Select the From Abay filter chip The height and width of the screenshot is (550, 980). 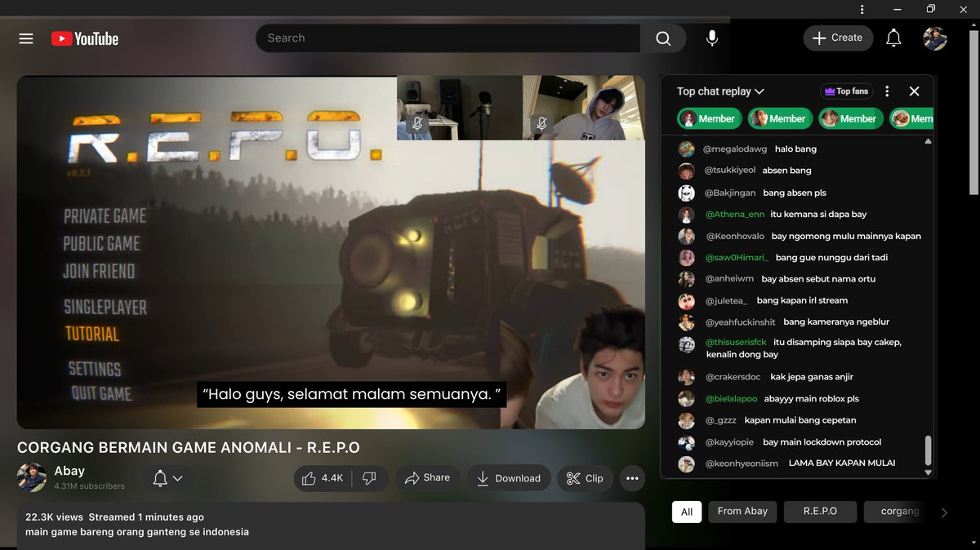click(742, 512)
